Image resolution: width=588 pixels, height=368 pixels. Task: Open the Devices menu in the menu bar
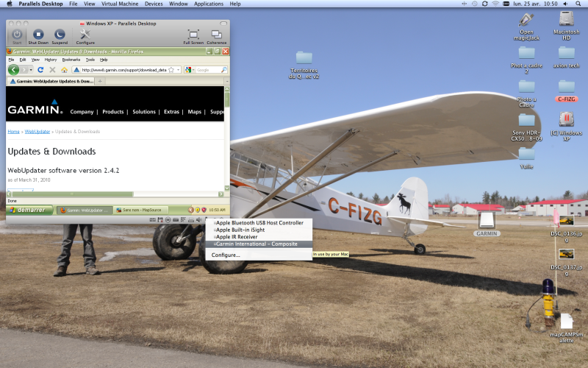[154, 4]
